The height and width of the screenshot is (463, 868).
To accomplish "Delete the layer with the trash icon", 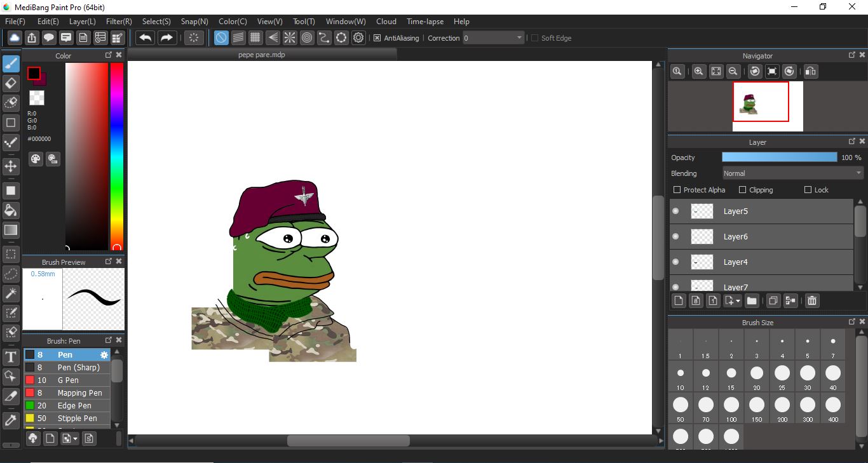I will [x=811, y=301].
